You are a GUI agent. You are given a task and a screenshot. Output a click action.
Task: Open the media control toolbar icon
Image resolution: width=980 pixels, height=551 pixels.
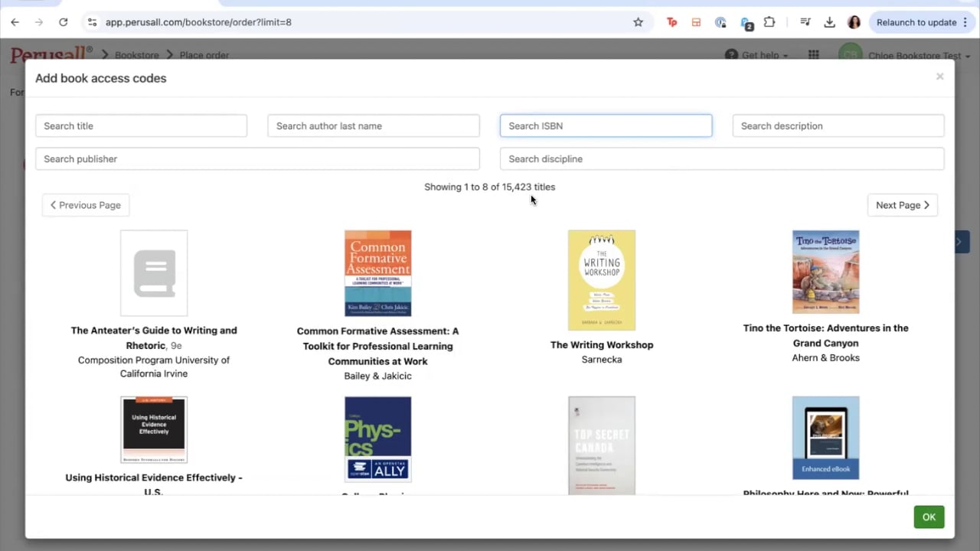805,22
